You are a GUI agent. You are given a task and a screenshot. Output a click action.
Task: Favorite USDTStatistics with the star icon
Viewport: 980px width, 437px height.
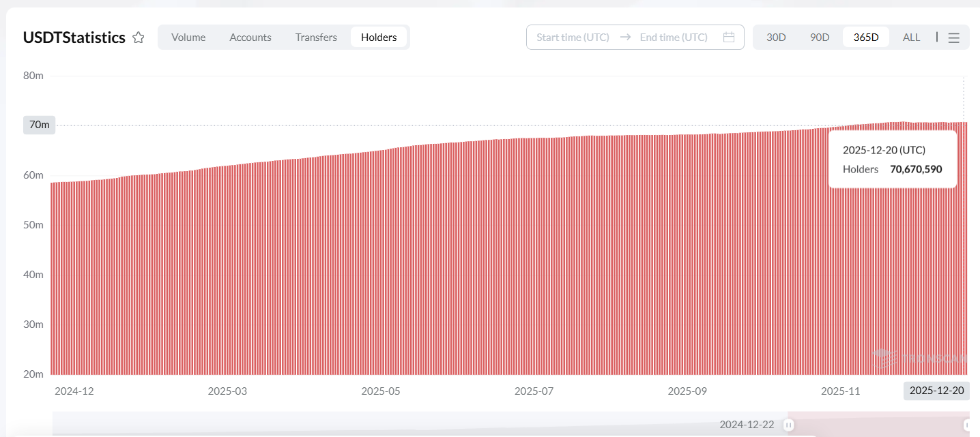pos(139,37)
